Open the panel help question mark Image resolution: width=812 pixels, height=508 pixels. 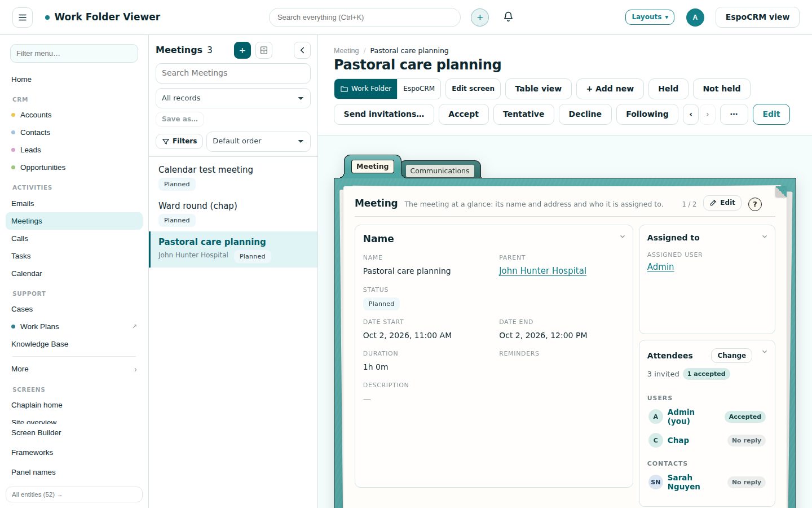(x=754, y=204)
